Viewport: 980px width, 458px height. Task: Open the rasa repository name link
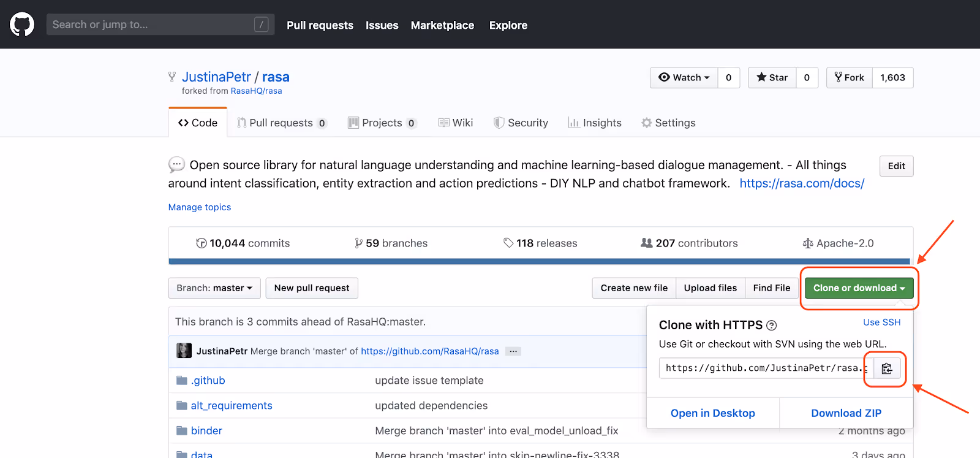276,77
